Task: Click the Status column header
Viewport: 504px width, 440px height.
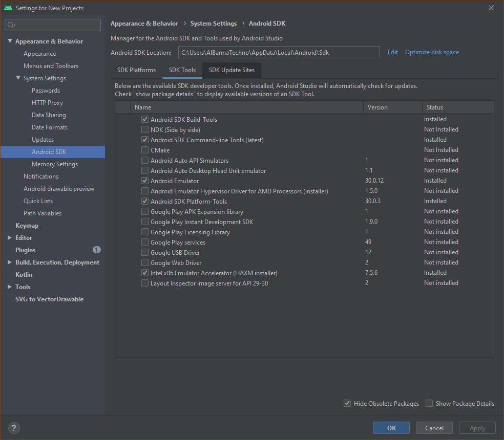Action: pos(458,107)
